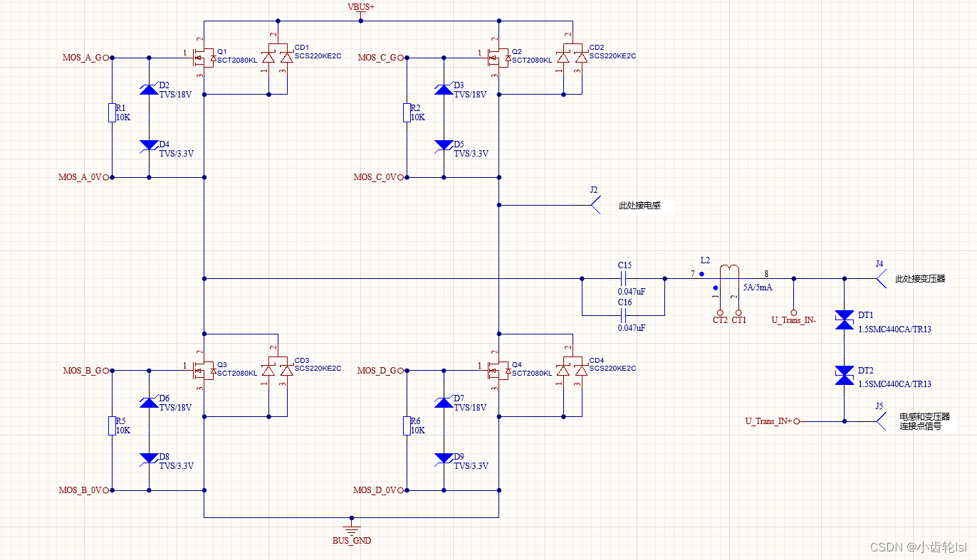
Task: Select the D3 TVS/18V diode symbol
Action: point(443,89)
